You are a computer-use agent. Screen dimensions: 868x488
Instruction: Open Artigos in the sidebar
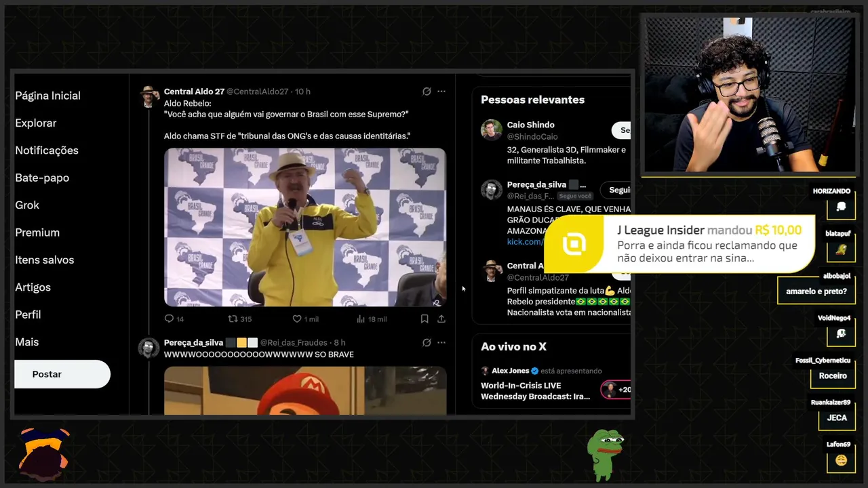(33, 287)
